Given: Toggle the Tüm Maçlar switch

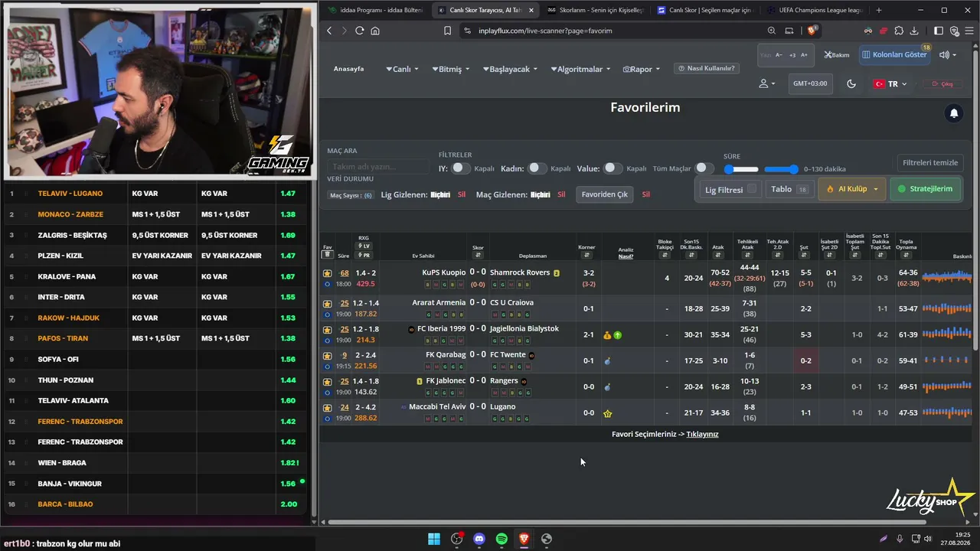Looking at the screenshot, I should 704,168.
